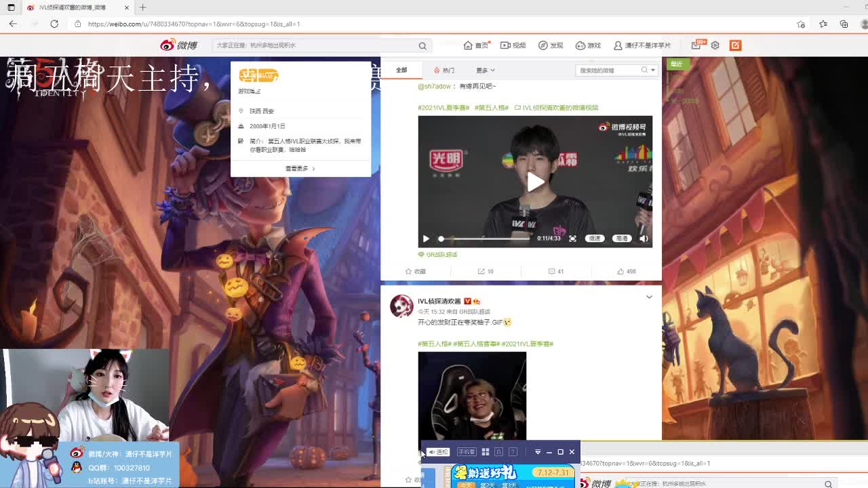The height and width of the screenshot is (488, 868).
Task: Open the #第五人格# hashtag in first post
Action: [x=492, y=108]
